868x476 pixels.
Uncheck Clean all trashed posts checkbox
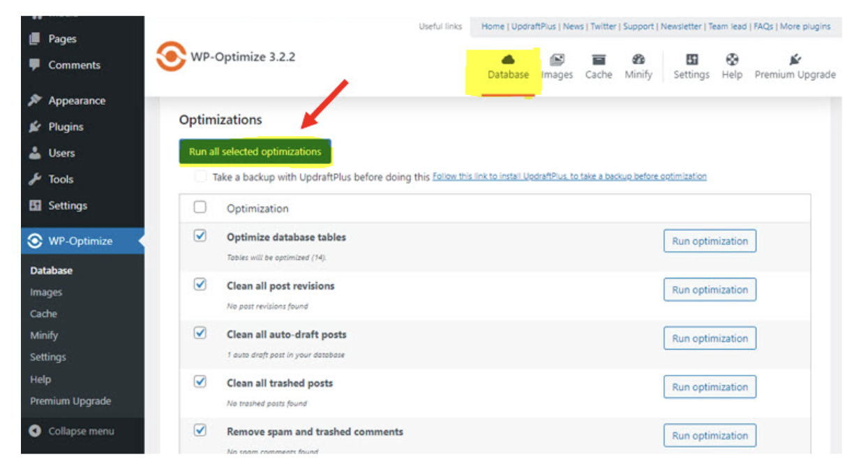[x=200, y=382]
